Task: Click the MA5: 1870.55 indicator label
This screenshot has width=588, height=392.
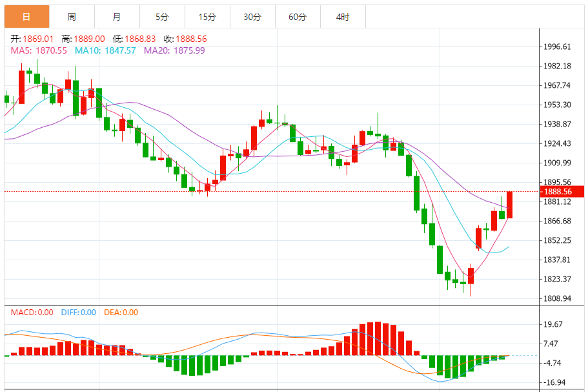Action: pos(39,50)
